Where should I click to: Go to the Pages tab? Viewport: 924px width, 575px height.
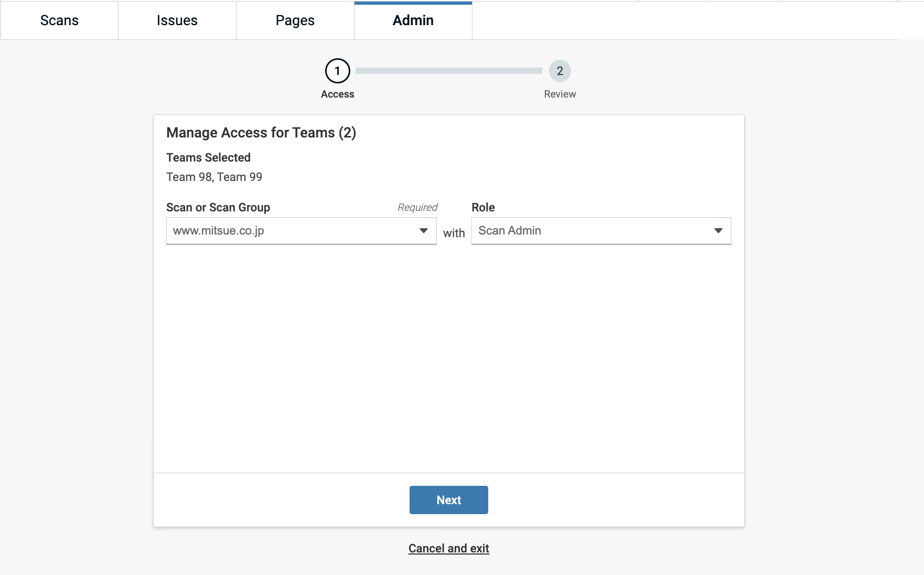tap(295, 20)
